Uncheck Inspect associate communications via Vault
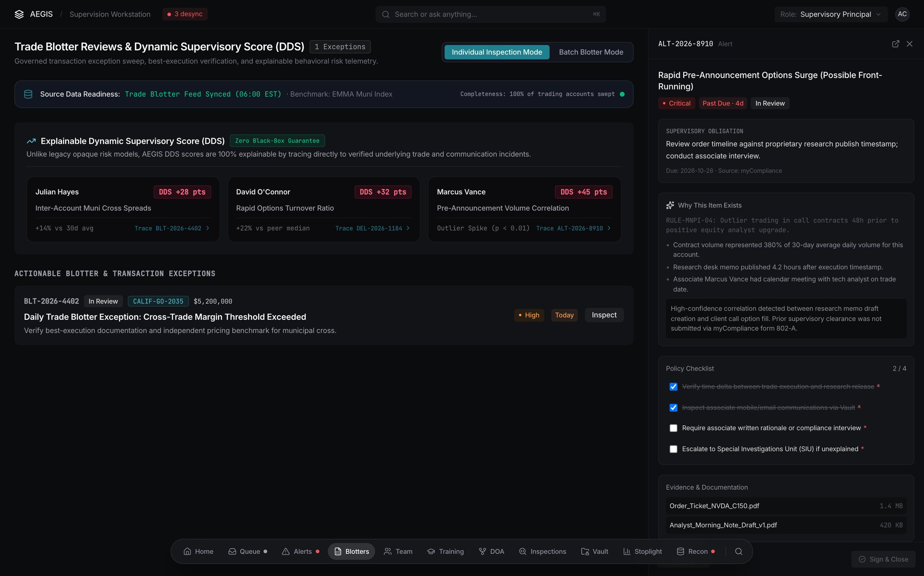This screenshot has width=924, height=576. click(x=673, y=408)
